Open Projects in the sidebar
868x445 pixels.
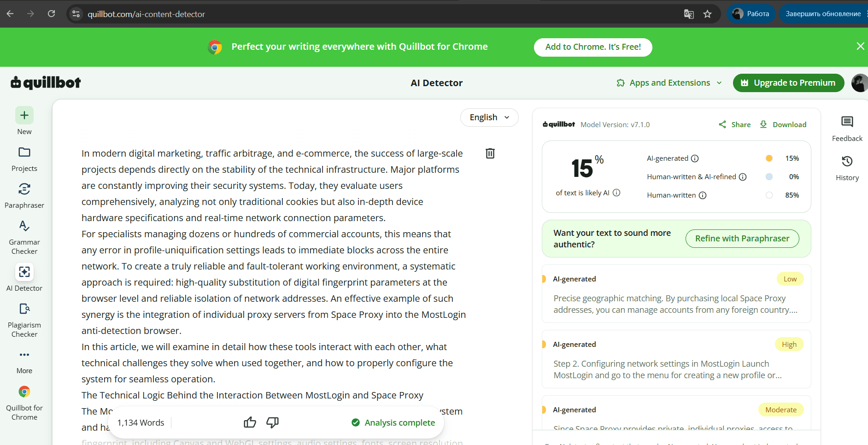pyautogui.click(x=24, y=159)
